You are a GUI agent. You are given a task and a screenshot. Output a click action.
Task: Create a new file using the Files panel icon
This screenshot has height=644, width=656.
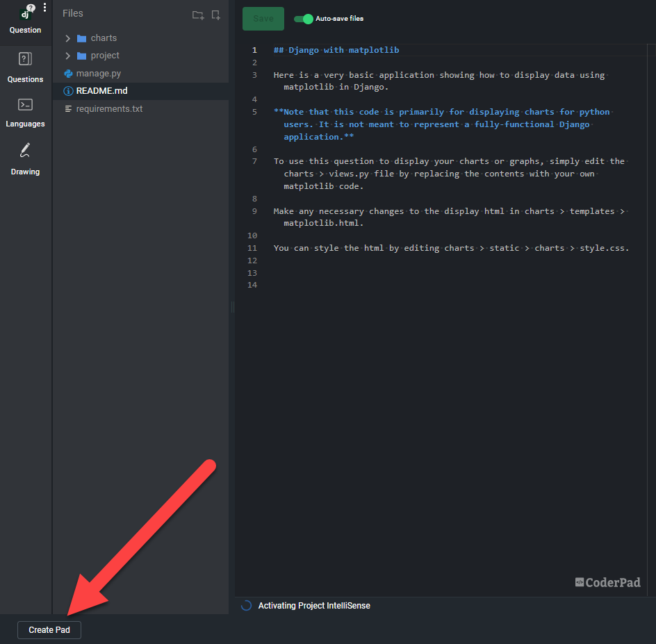coord(215,14)
